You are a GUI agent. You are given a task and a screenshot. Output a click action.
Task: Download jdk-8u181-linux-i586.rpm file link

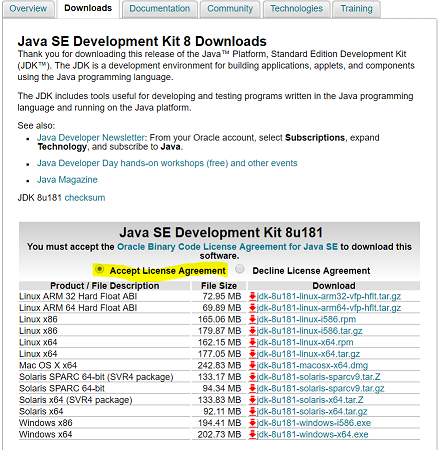tap(306, 319)
